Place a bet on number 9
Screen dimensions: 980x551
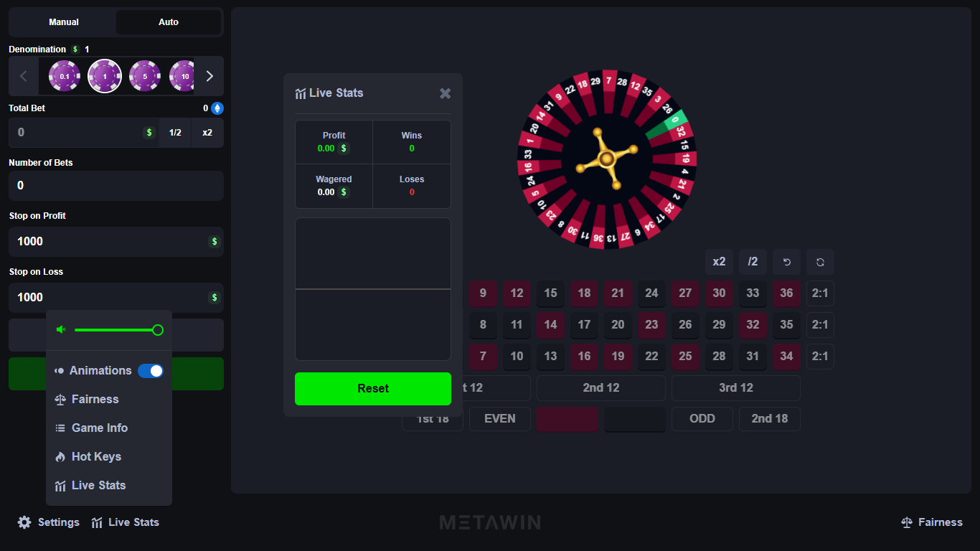coord(483,293)
